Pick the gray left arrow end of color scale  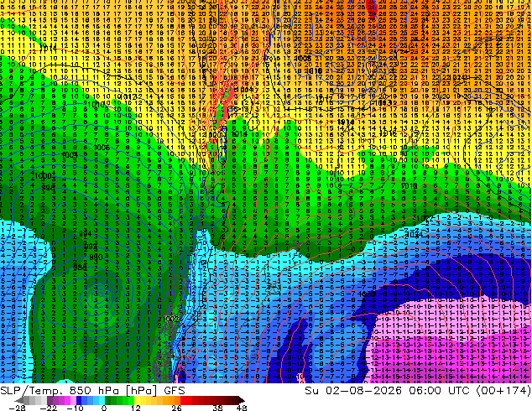[19, 400]
